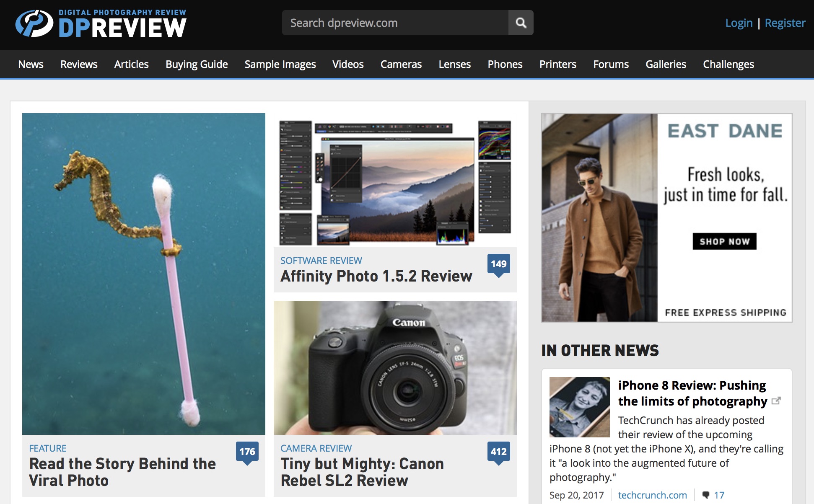Viewport: 814px width, 504px height.
Task: Open the Reviews menu item
Action: pyautogui.click(x=79, y=64)
